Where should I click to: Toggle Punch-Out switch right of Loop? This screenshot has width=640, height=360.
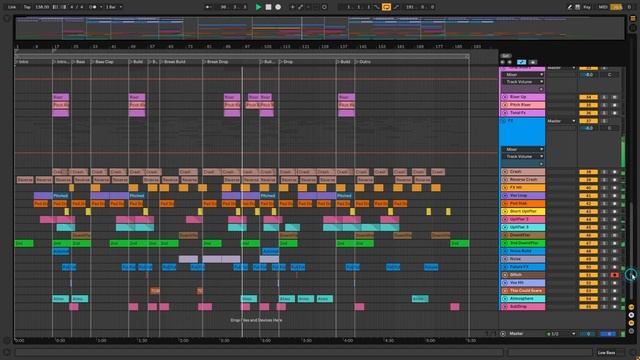pyautogui.click(x=396, y=7)
